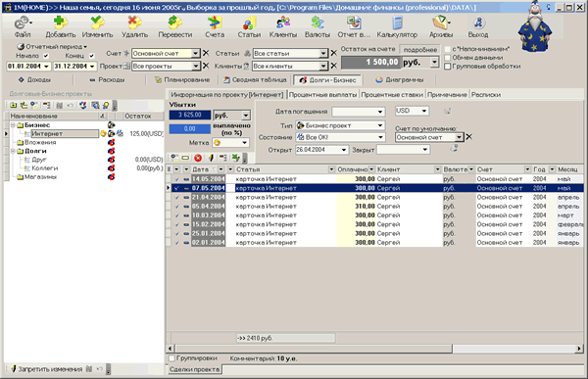The width and height of the screenshot is (588, 379).
Task: Select the Коллеги tree item
Action: pyautogui.click(x=45, y=168)
